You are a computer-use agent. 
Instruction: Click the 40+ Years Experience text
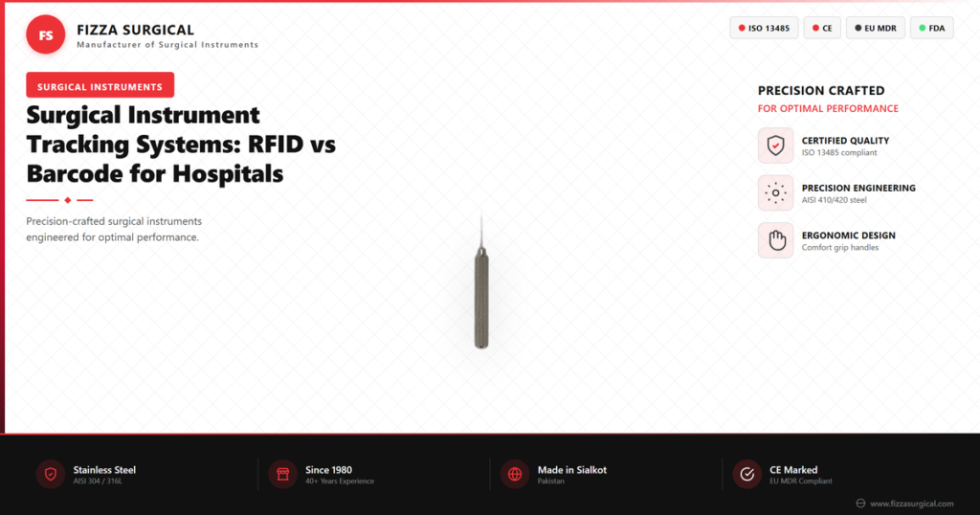[x=340, y=481]
